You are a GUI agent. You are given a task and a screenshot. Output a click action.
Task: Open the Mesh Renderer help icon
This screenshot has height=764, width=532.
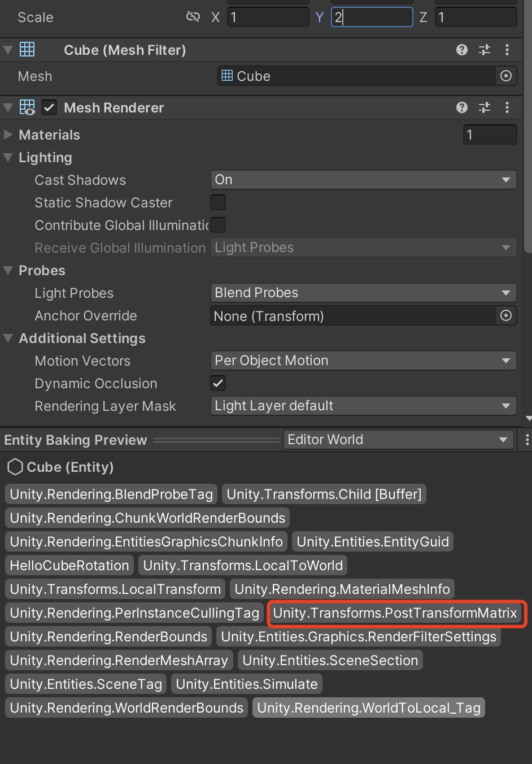click(x=461, y=107)
